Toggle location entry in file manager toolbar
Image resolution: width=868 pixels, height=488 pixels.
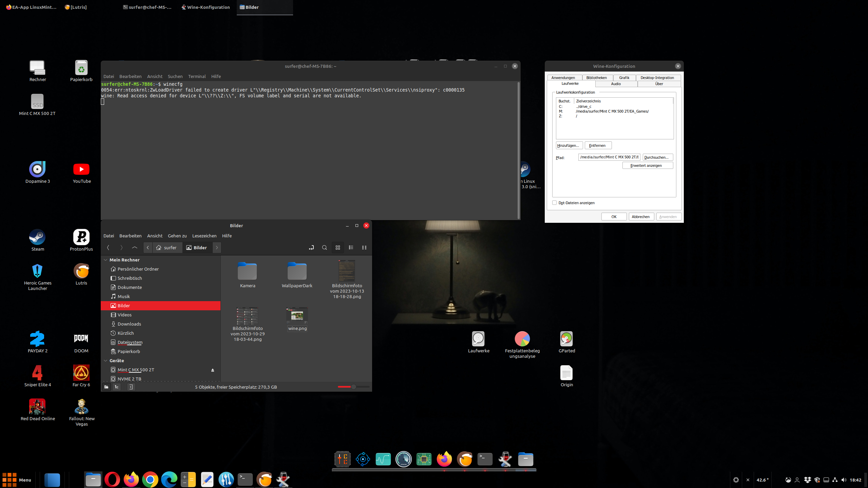pyautogui.click(x=311, y=248)
